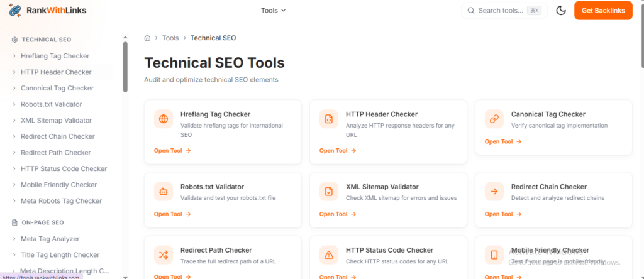The width and height of the screenshot is (644, 279).
Task: Click the globe icon on Hreflang Tag Checker card
Action: click(x=164, y=119)
